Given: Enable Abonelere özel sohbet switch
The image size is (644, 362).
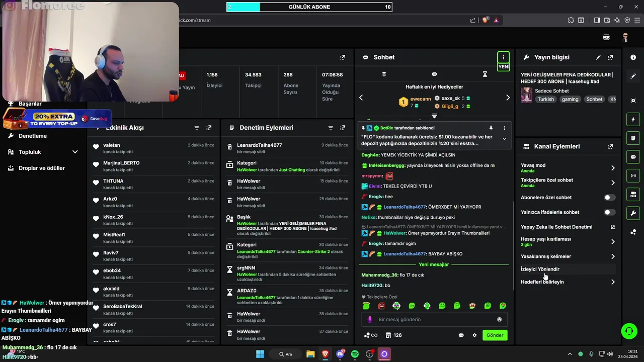Looking at the screenshot, I should tap(610, 198).
